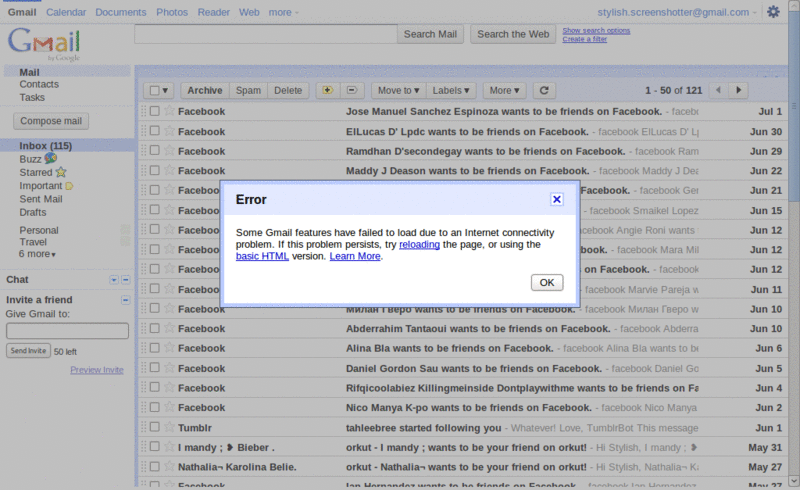Open Calendar from top bar
The width and height of the screenshot is (800, 490).
coord(66,12)
